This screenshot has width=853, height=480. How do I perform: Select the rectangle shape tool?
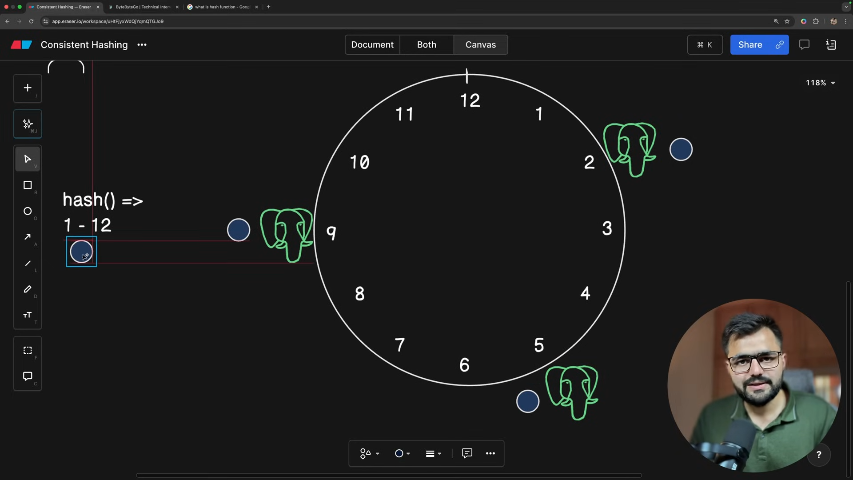pos(27,185)
